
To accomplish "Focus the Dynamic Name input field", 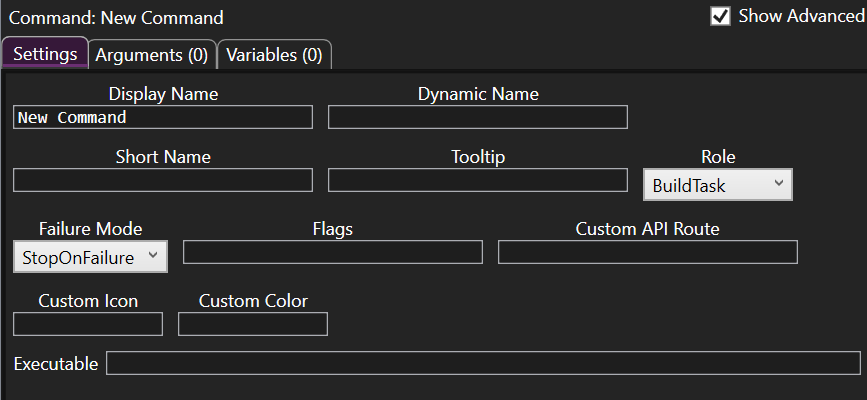I will [x=478, y=117].
